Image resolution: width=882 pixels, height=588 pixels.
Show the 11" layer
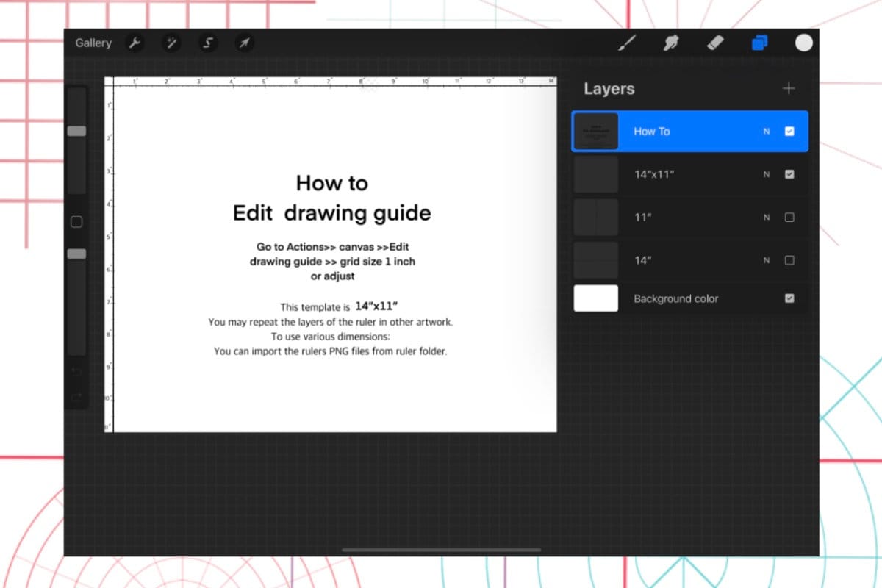789,218
